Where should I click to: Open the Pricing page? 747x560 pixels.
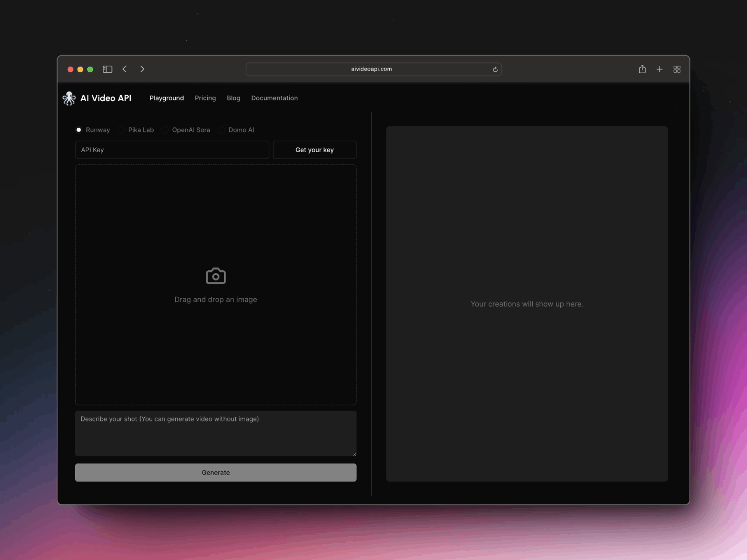pos(205,98)
